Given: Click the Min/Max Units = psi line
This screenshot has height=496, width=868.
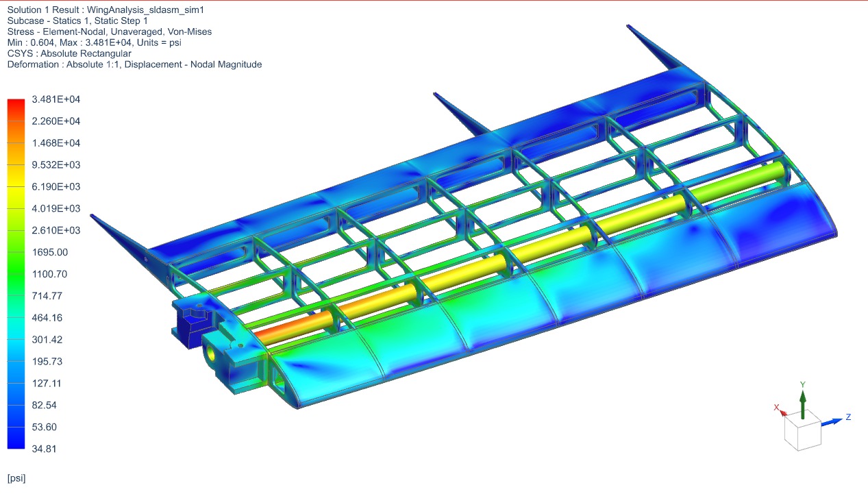Looking at the screenshot, I should (x=94, y=42).
